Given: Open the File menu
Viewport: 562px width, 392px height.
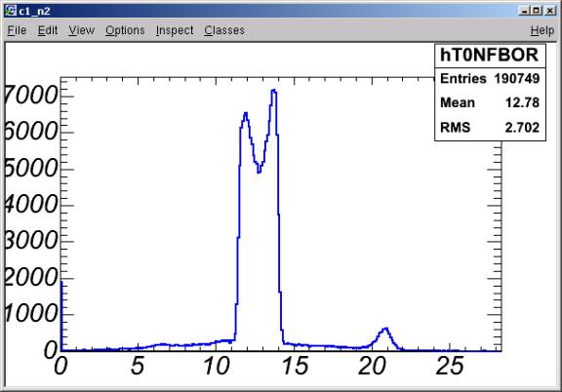Looking at the screenshot, I should coord(17,30).
